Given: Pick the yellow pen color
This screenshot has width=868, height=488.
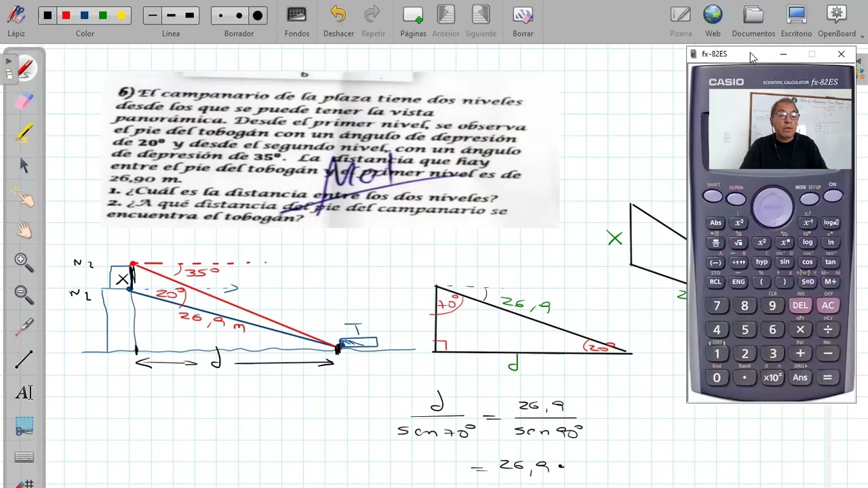Looking at the screenshot, I should coord(121,16).
